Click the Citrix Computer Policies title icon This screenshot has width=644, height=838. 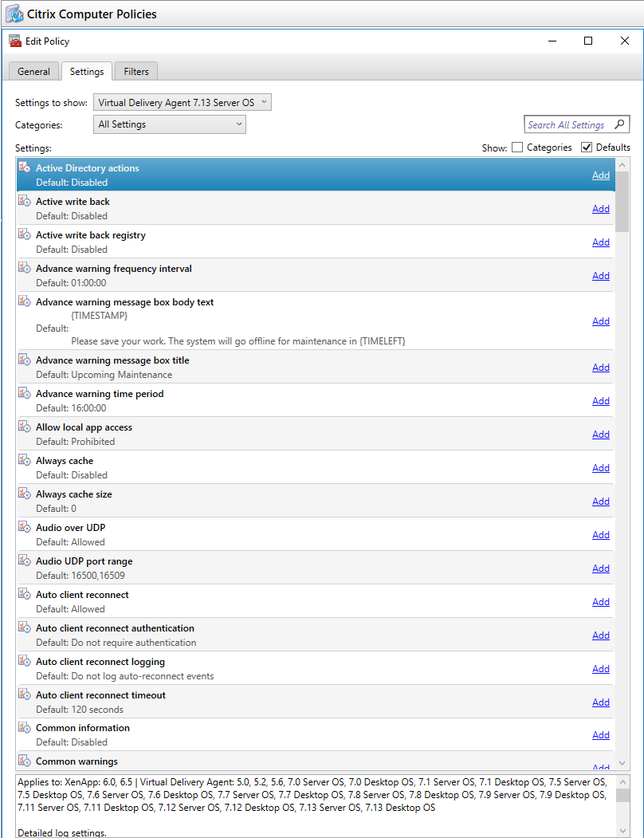click(14, 14)
